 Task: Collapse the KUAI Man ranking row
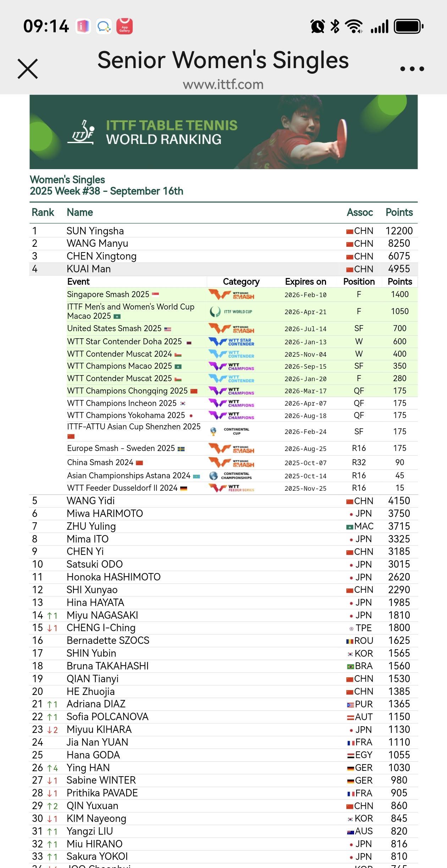(x=223, y=269)
